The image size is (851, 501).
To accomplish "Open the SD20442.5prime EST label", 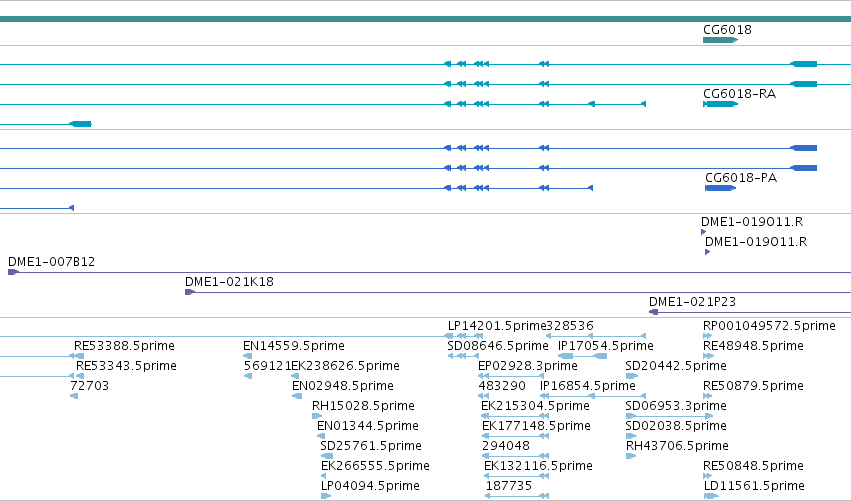I will tap(676, 366).
